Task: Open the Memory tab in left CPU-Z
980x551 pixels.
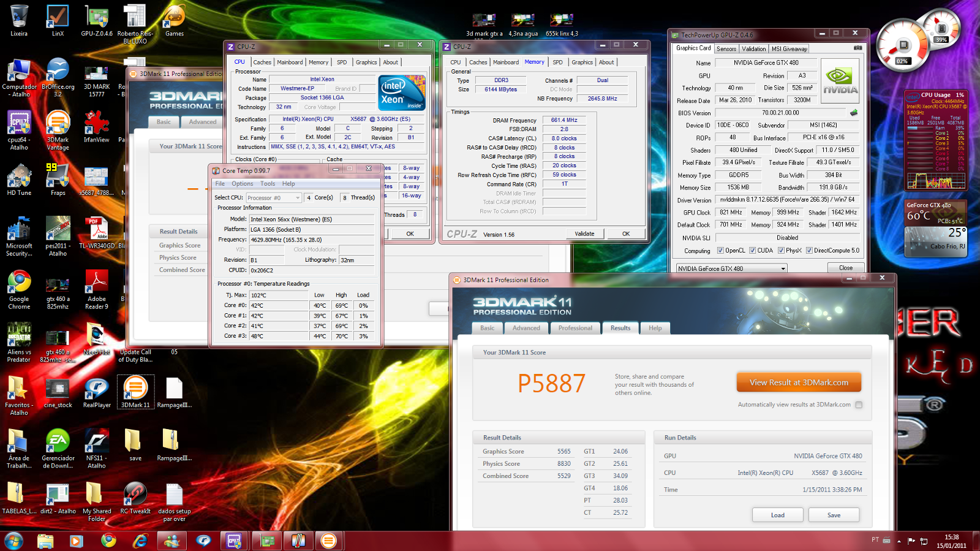Action: click(318, 62)
